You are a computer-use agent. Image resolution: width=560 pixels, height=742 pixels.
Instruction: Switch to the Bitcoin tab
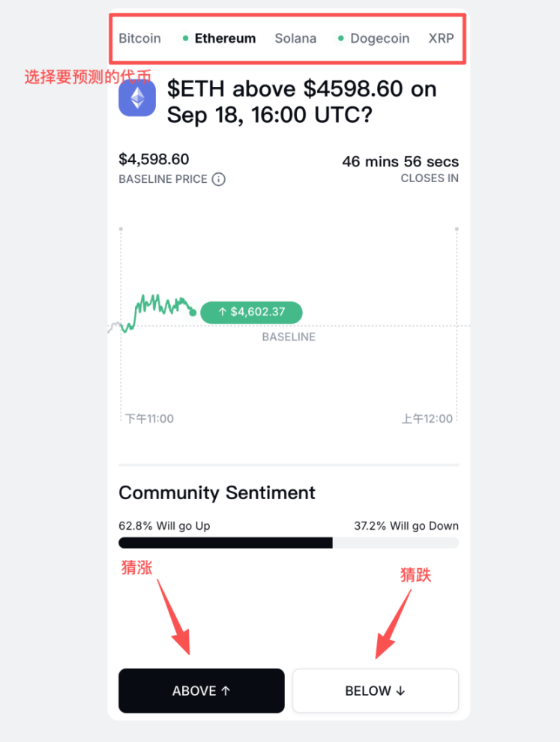click(x=139, y=38)
